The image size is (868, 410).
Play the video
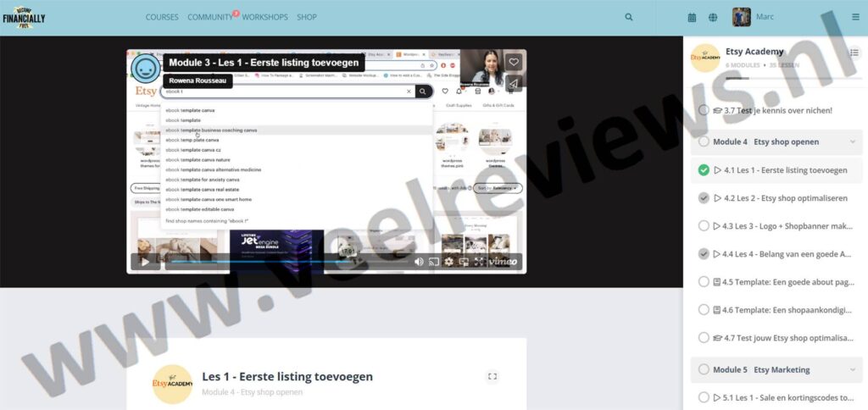[145, 262]
